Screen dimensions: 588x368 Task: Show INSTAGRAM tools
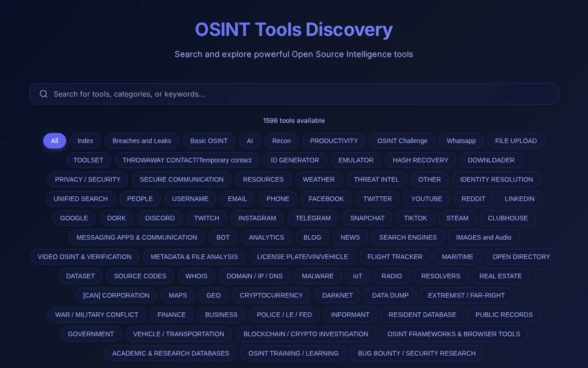257,218
